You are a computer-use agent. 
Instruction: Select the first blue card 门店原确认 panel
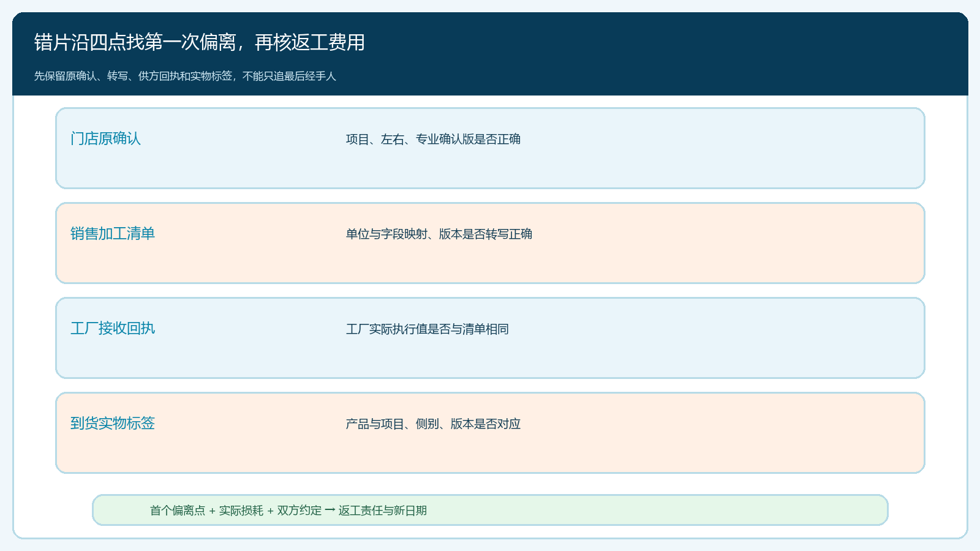tap(490, 148)
